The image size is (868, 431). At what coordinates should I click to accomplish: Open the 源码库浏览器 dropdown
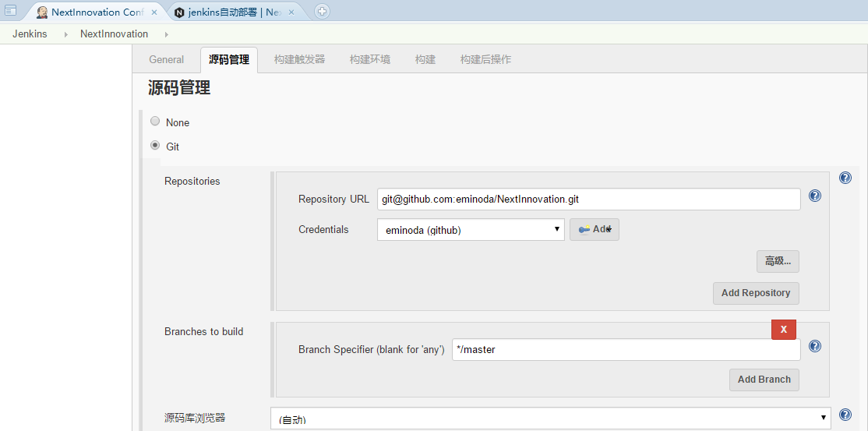click(551, 419)
